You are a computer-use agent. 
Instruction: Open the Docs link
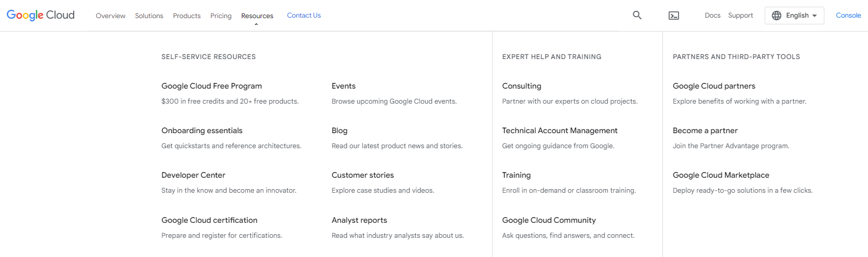(712, 16)
